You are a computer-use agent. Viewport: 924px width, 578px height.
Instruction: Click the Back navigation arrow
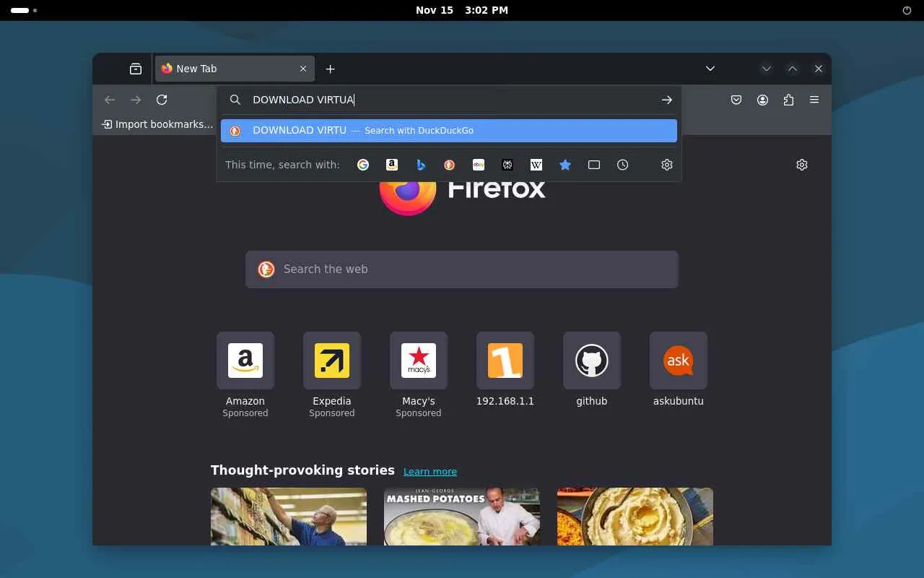[110, 100]
